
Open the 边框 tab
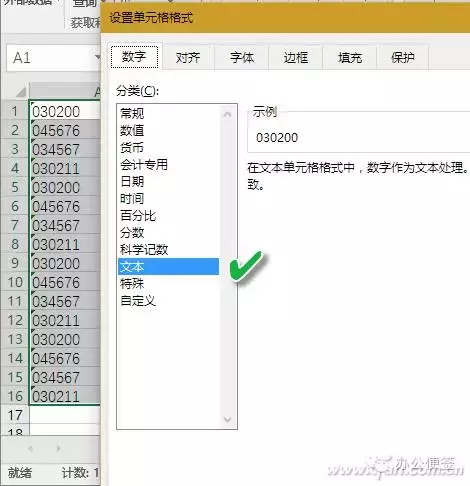click(296, 58)
